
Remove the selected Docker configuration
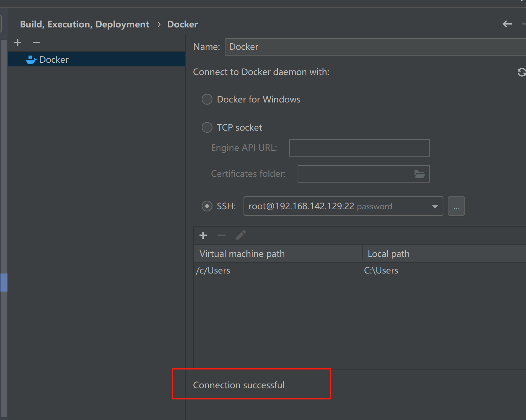click(36, 43)
